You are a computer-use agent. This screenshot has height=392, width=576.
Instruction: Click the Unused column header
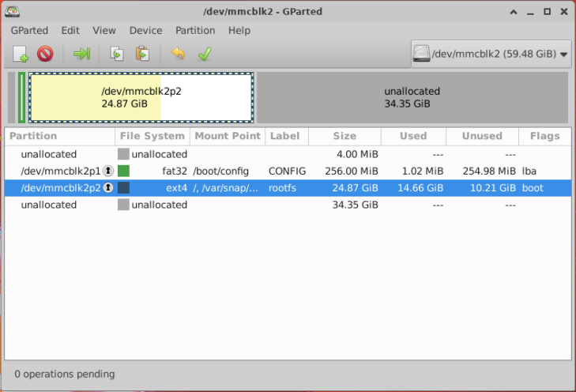[482, 136]
